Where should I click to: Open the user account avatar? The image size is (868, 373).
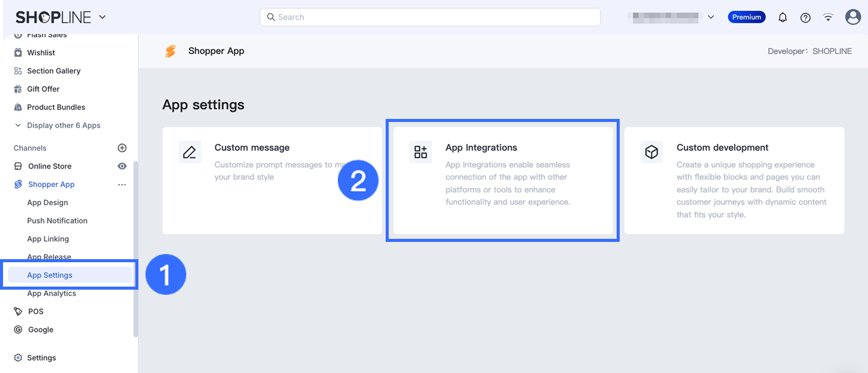(853, 17)
